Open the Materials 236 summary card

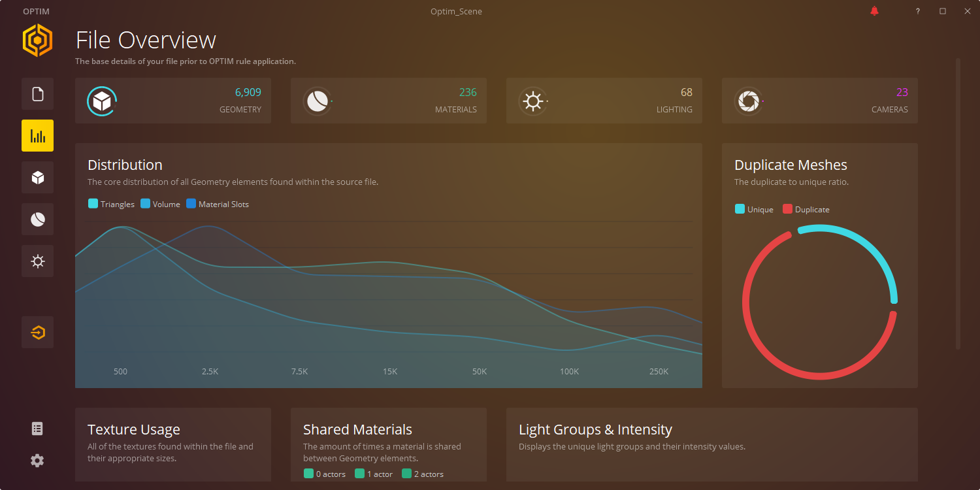[389, 101]
